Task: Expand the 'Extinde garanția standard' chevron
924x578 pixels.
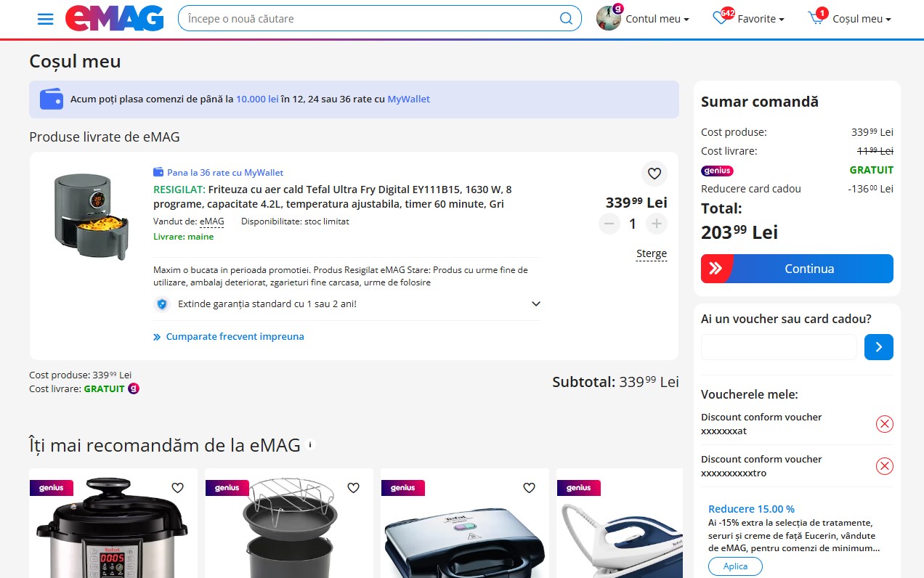Action: tap(536, 304)
